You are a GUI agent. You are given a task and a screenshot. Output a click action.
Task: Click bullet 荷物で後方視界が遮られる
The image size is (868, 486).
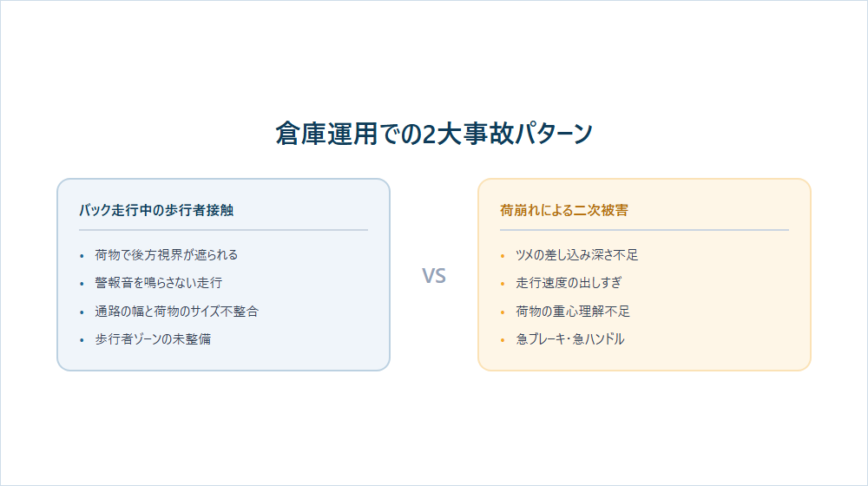click(166, 254)
